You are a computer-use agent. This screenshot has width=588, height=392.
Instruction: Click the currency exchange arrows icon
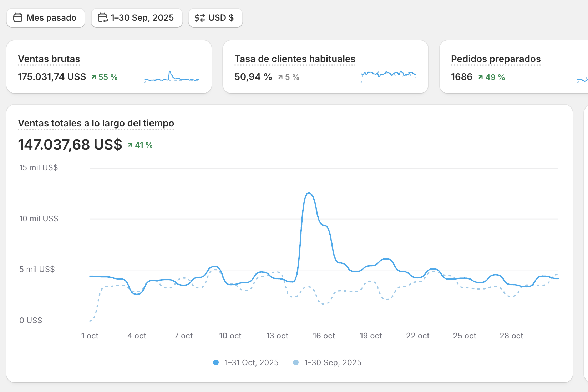pyautogui.click(x=200, y=18)
